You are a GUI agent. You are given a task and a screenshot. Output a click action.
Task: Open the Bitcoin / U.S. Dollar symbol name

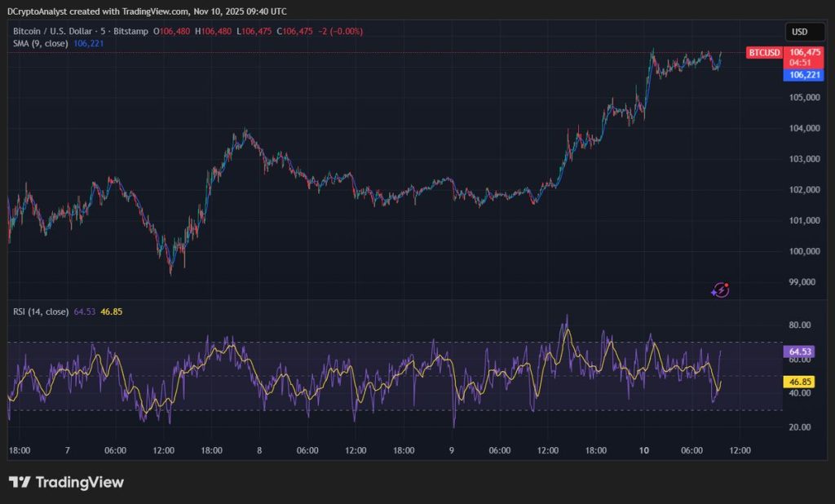(x=51, y=31)
